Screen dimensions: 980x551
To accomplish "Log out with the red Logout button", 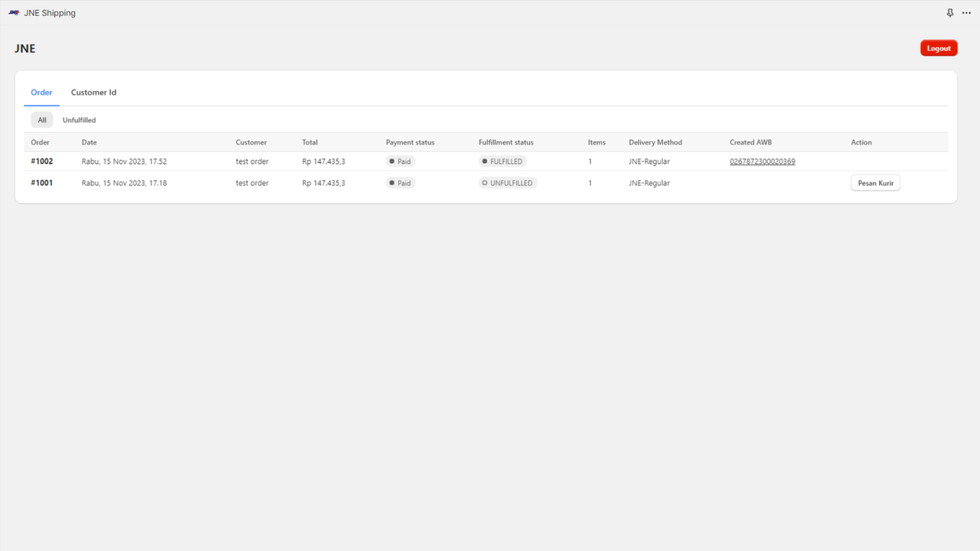I will click(939, 48).
